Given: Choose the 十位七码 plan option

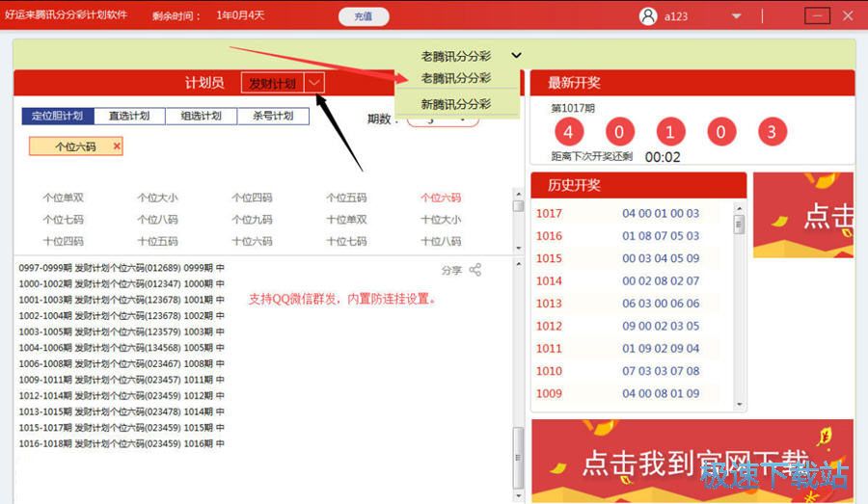Looking at the screenshot, I should tap(346, 241).
